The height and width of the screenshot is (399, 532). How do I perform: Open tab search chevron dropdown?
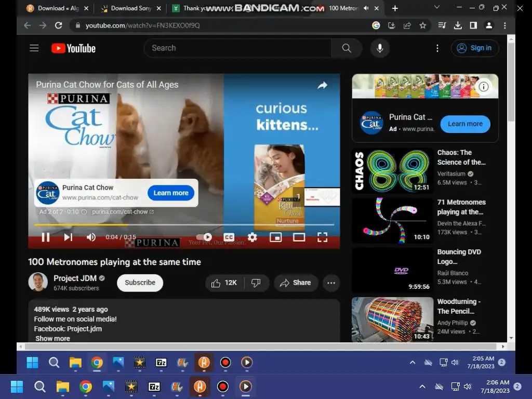click(437, 7)
